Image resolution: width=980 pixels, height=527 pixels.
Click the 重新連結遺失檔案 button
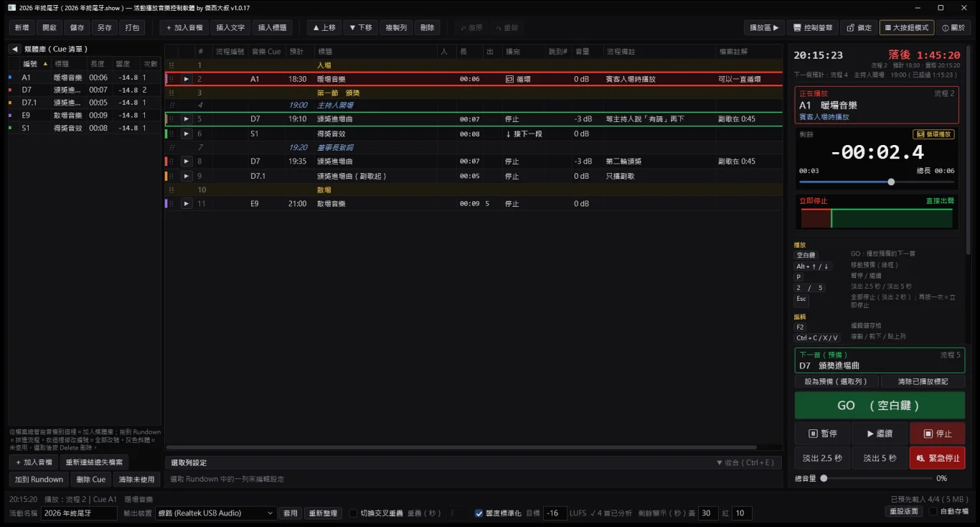(x=94, y=462)
